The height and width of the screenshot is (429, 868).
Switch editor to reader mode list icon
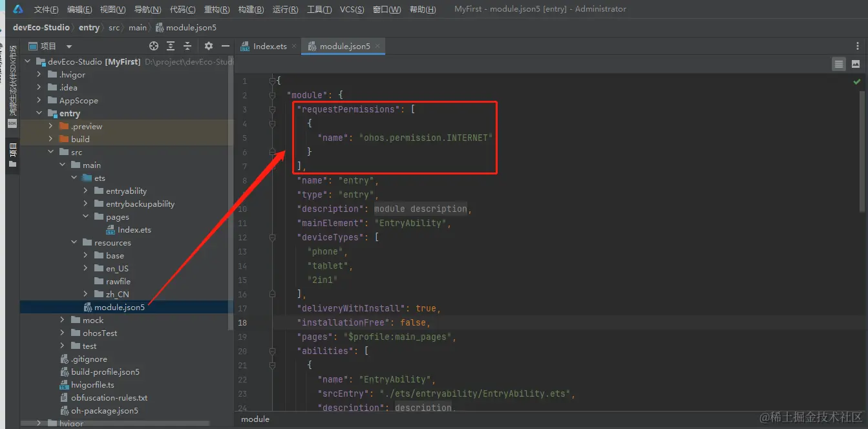839,64
